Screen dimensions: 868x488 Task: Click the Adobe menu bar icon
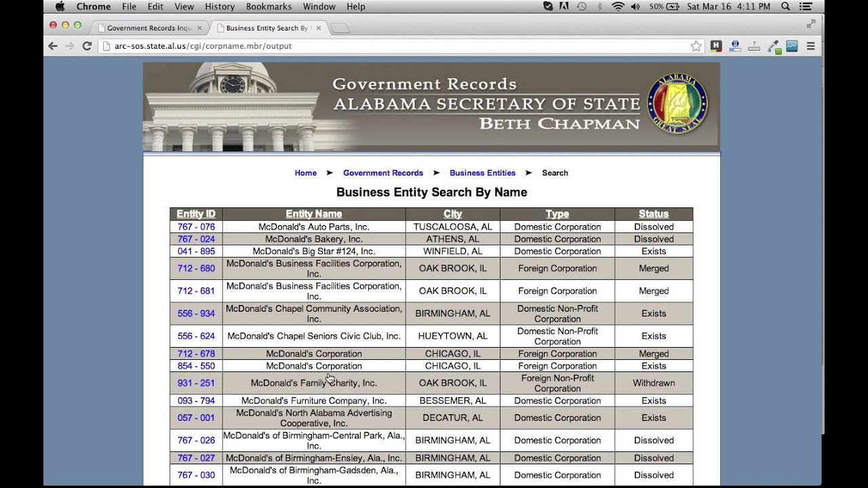(564, 7)
